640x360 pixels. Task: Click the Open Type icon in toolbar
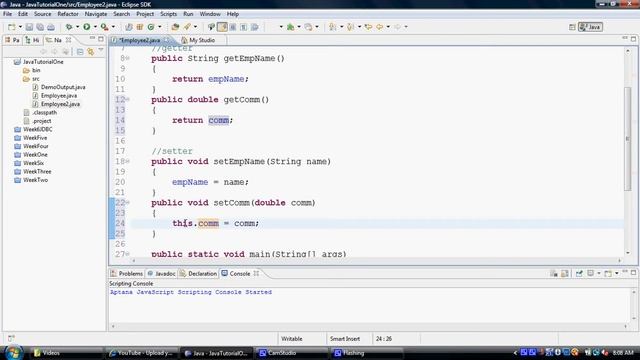[175, 27]
